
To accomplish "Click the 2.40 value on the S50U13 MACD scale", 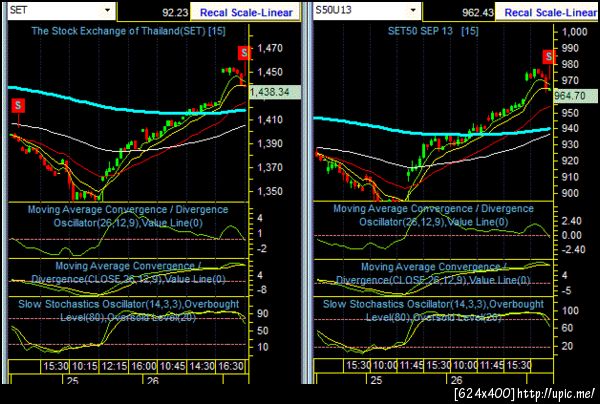I will click(x=572, y=221).
